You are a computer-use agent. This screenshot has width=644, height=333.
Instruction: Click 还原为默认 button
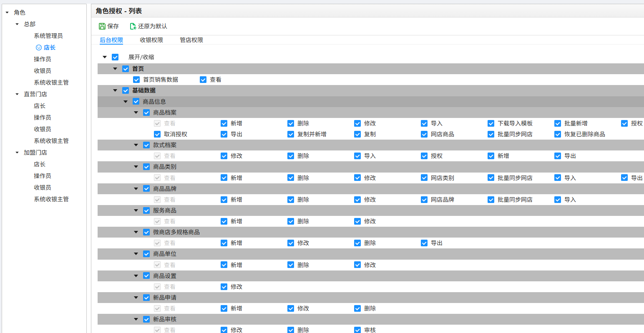(x=148, y=26)
